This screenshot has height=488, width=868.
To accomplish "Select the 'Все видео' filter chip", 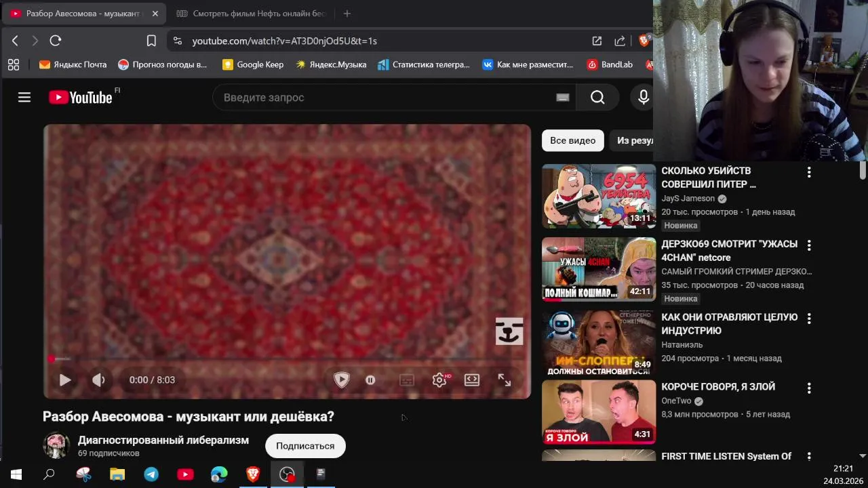I will 573,140.
